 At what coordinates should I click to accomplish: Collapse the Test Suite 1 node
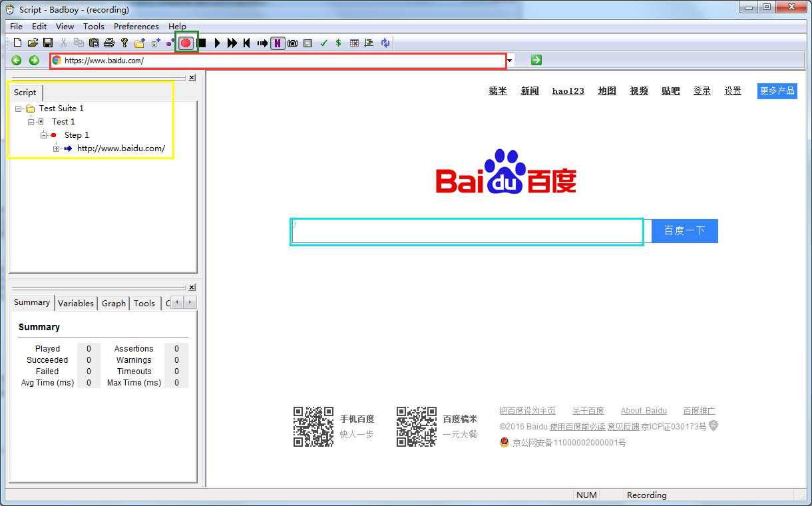pos(18,109)
